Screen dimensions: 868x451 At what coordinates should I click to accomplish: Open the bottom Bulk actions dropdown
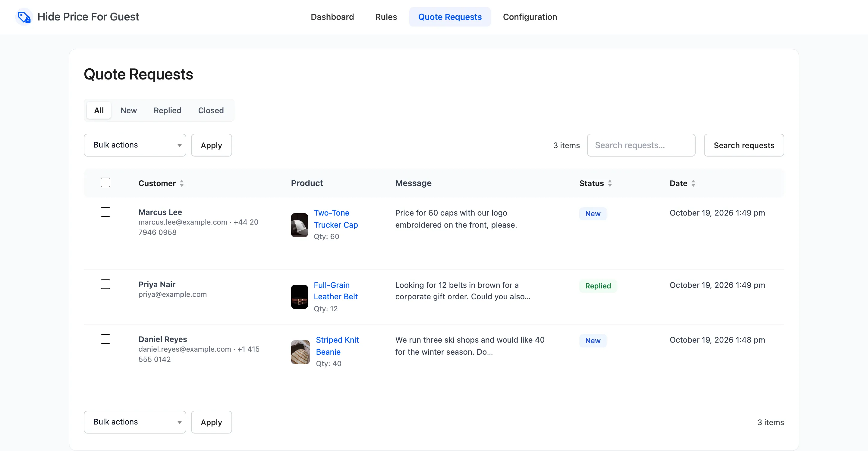click(135, 422)
